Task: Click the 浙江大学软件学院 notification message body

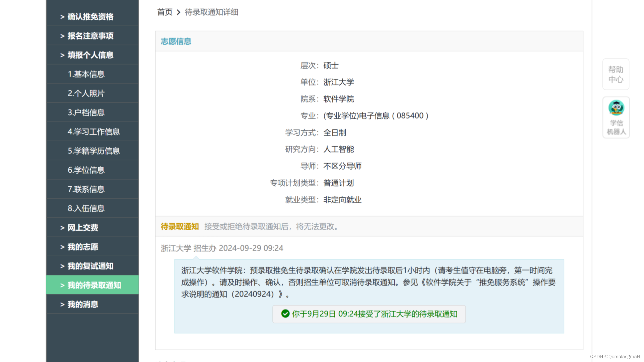Action: click(x=368, y=282)
